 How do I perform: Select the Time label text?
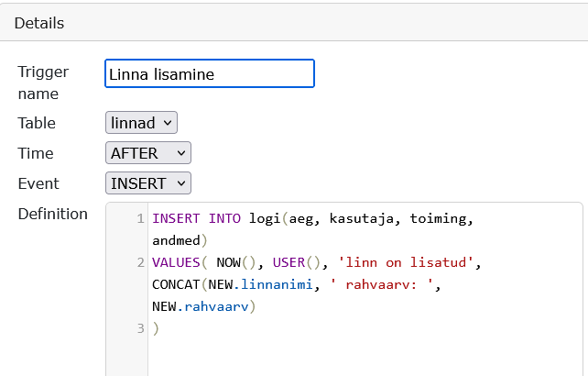(36, 153)
